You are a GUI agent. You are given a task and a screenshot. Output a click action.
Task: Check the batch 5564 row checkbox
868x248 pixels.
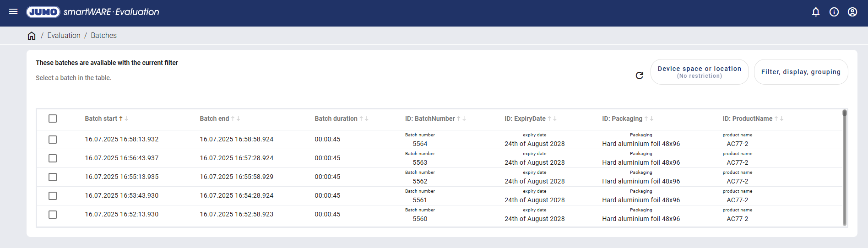pyautogui.click(x=53, y=140)
